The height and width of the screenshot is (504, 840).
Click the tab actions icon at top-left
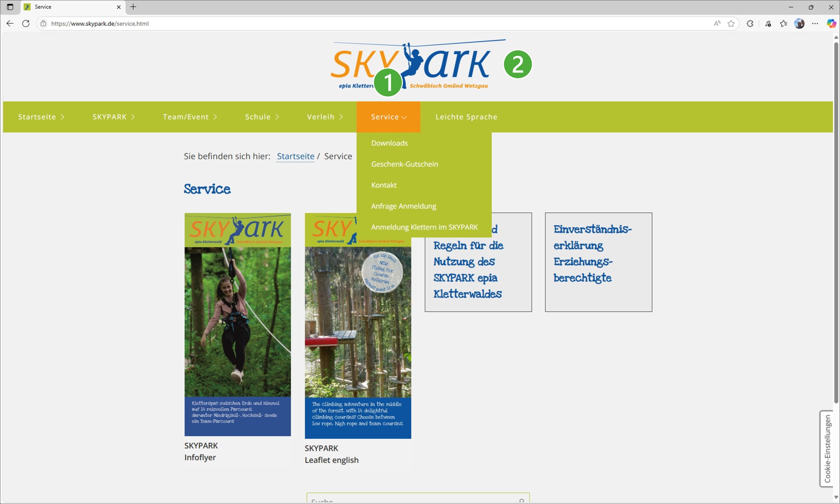(10, 7)
